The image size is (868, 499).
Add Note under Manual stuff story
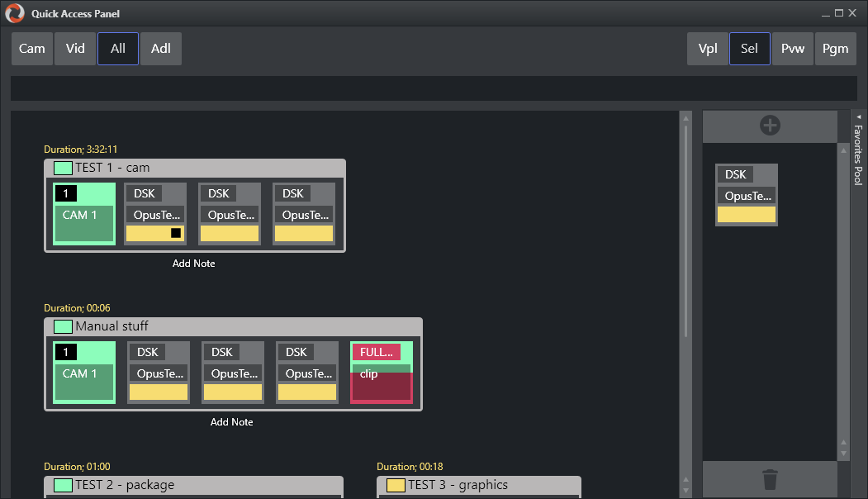click(232, 422)
